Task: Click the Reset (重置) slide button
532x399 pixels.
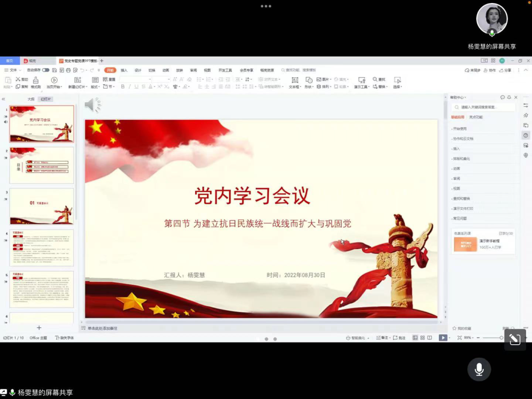Action: coord(109,79)
